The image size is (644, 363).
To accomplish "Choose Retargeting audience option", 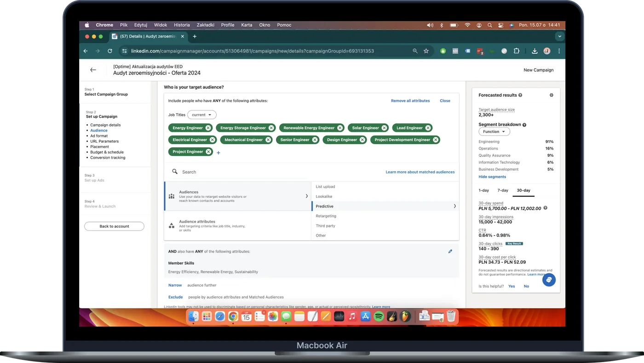I will (x=326, y=216).
